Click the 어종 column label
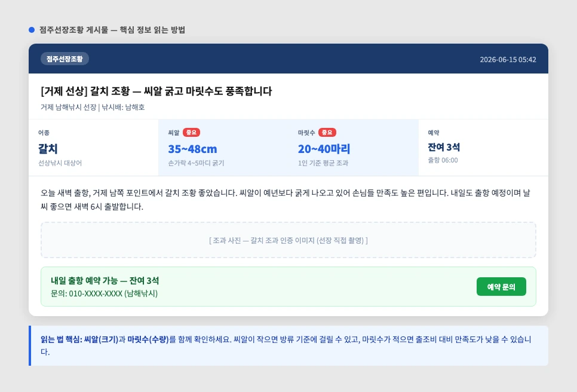Image resolution: width=577 pixels, height=392 pixels. point(44,133)
